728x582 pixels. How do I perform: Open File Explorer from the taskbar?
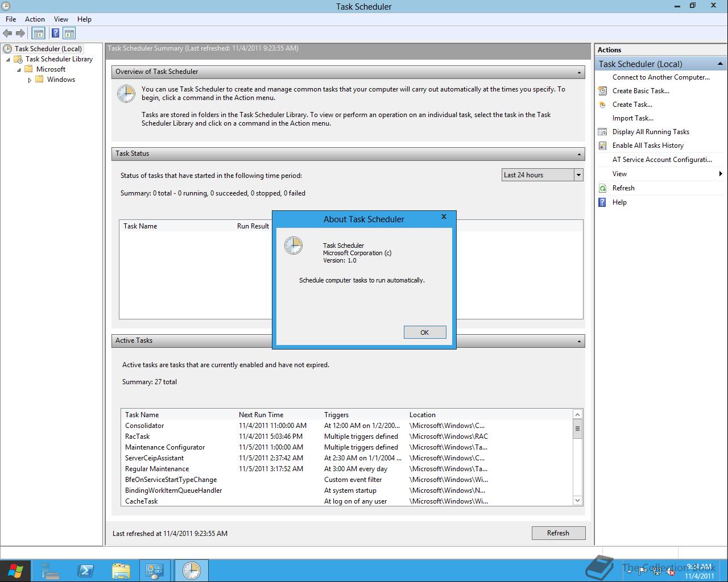(121, 570)
